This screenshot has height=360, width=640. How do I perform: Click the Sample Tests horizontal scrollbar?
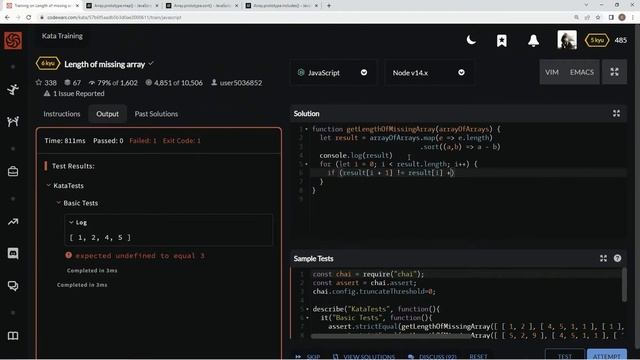391,336
